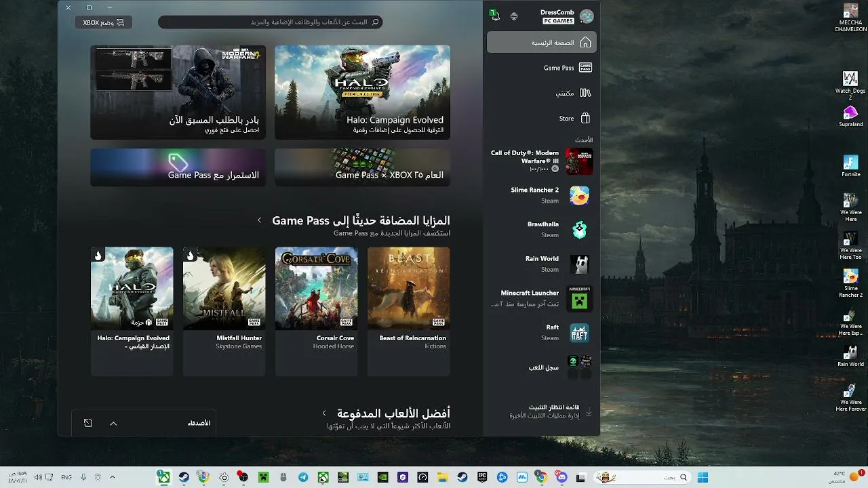The width and height of the screenshot is (868, 488).
Task: Select Slime Rancher 2 in recent list
Action: tap(542, 195)
